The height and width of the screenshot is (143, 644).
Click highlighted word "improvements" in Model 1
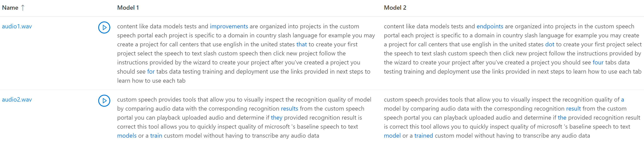coord(229,26)
